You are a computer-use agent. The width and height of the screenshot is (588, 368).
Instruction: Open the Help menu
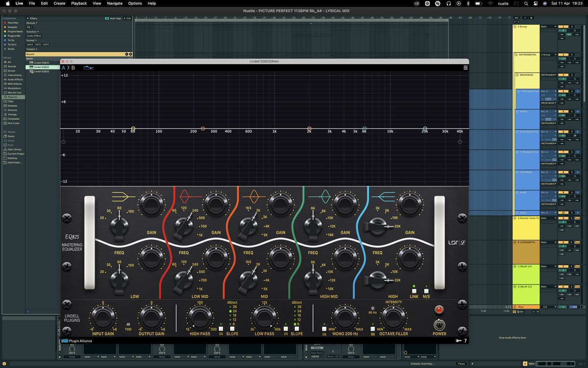(152, 3)
